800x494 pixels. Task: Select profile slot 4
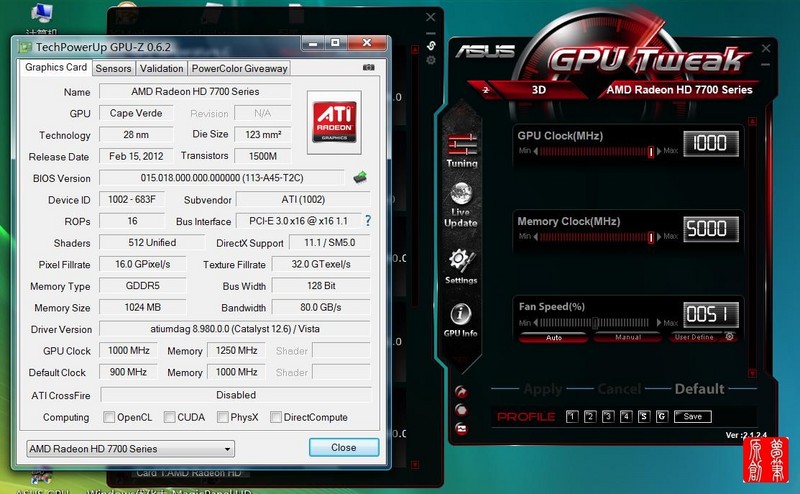point(626,416)
